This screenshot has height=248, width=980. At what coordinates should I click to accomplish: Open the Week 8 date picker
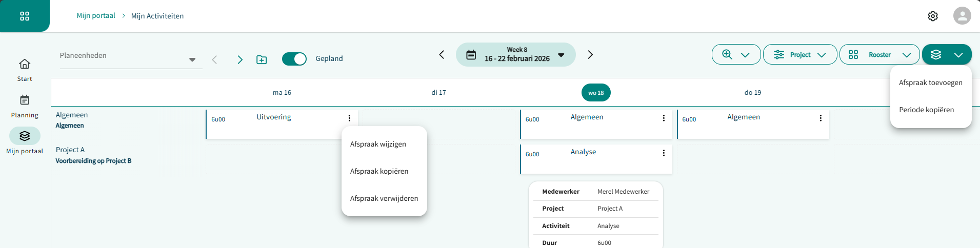point(515,54)
